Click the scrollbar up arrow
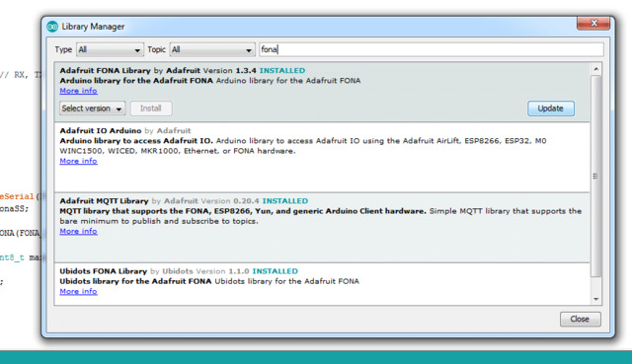 [595, 69]
